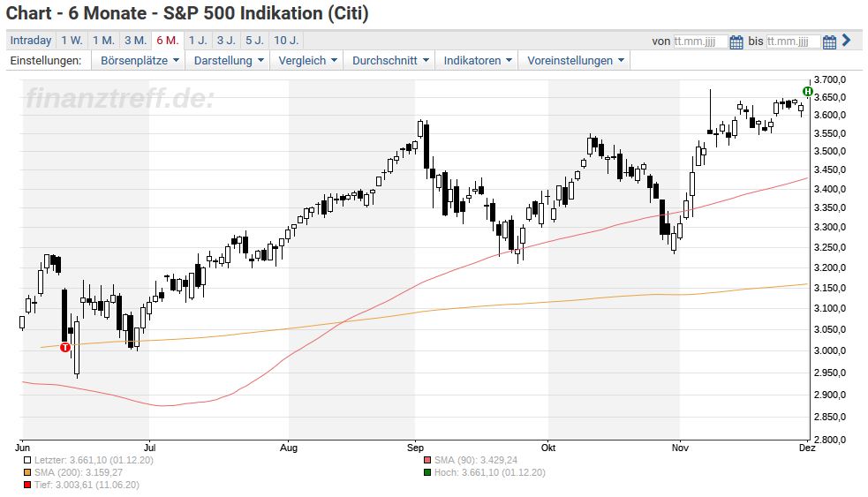Click the red Tief legend swatch
The width and height of the screenshot is (868, 497).
click(x=27, y=486)
